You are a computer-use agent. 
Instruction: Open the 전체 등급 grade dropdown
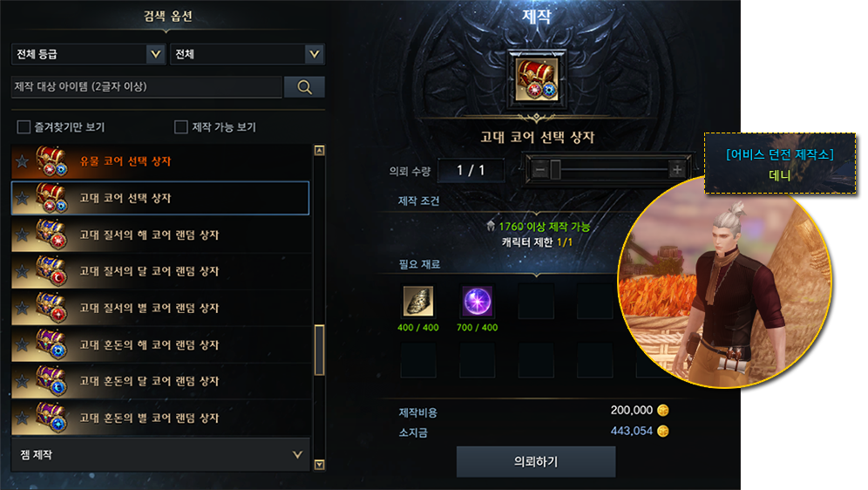[89, 54]
